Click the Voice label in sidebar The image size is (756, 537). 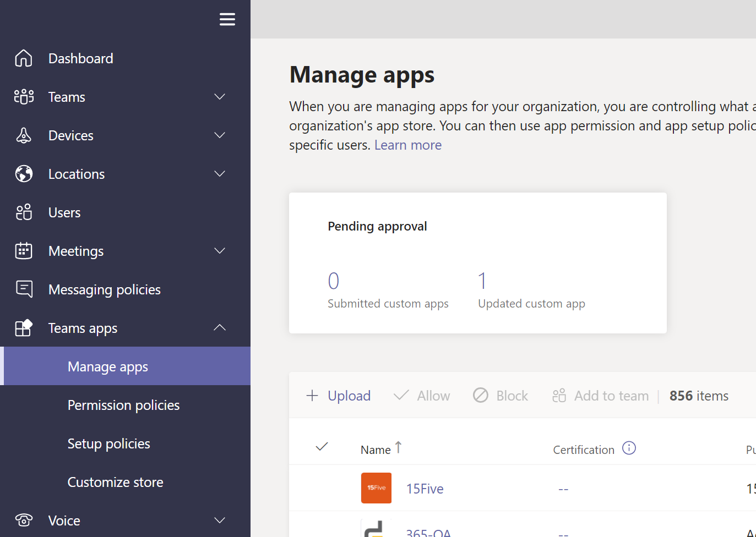point(64,520)
